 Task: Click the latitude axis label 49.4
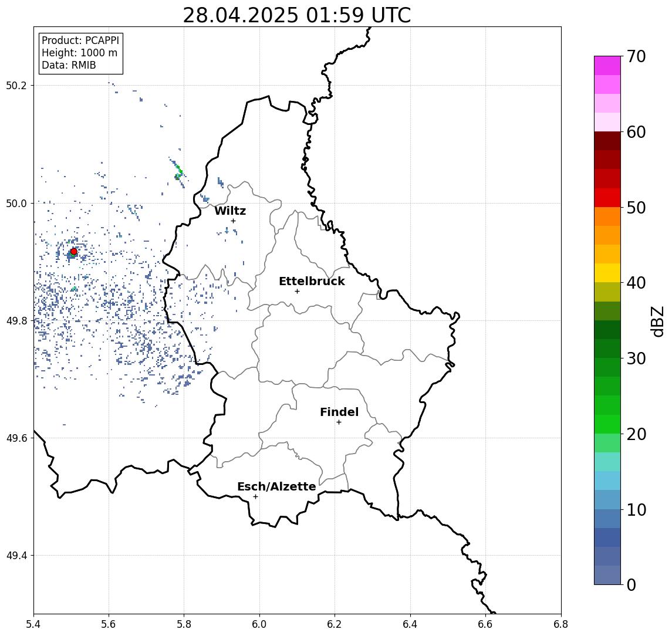[x=16, y=556]
